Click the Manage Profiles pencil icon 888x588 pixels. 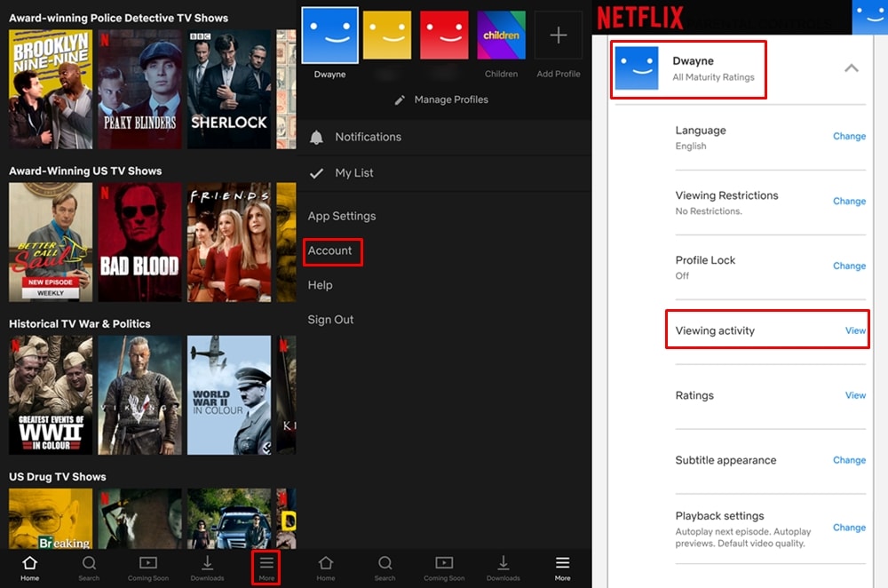coord(400,100)
